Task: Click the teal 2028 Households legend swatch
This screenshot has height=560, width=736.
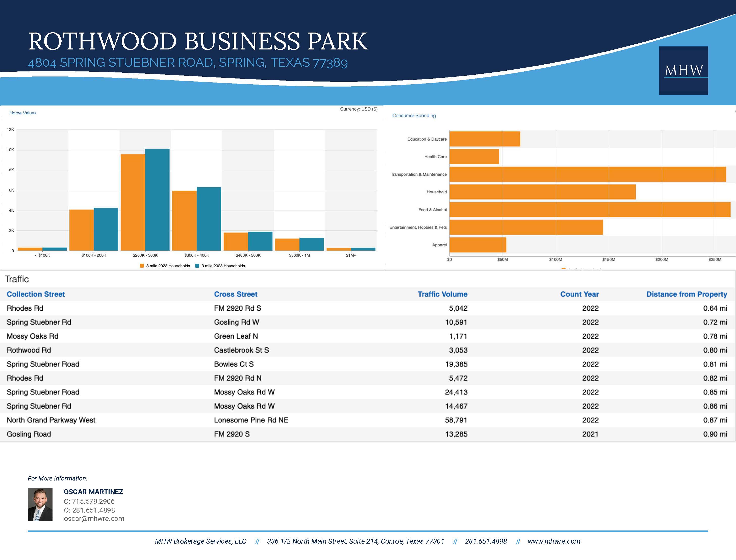Action: 197,266
